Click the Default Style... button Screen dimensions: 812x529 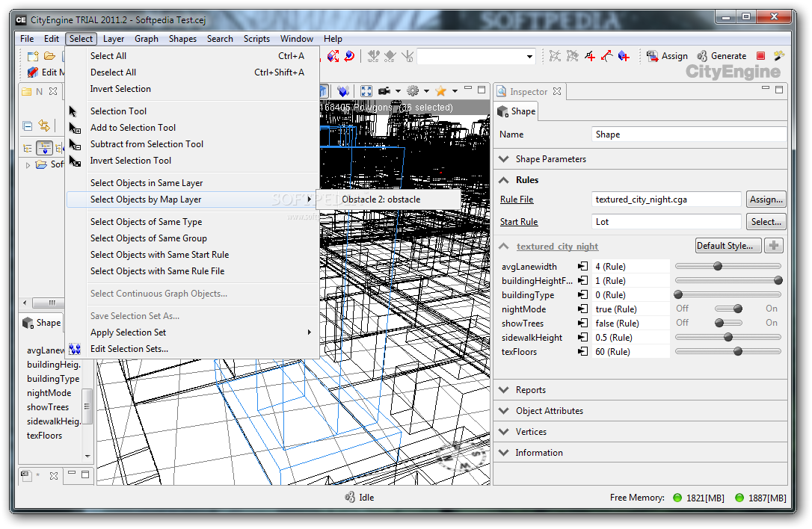(728, 246)
